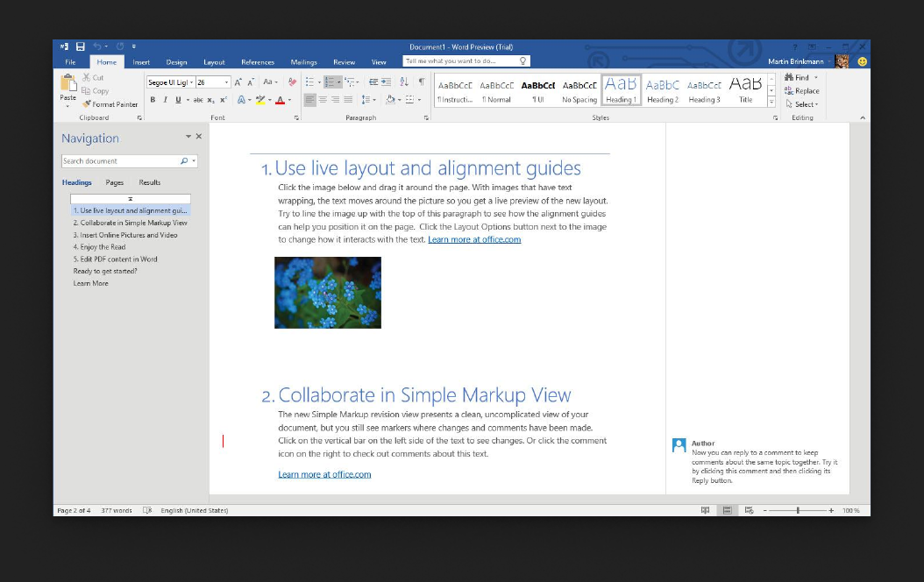Click the Shrink Font icon
Image resolution: width=924 pixels, height=582 pixels.
click(x=251, y=82)
